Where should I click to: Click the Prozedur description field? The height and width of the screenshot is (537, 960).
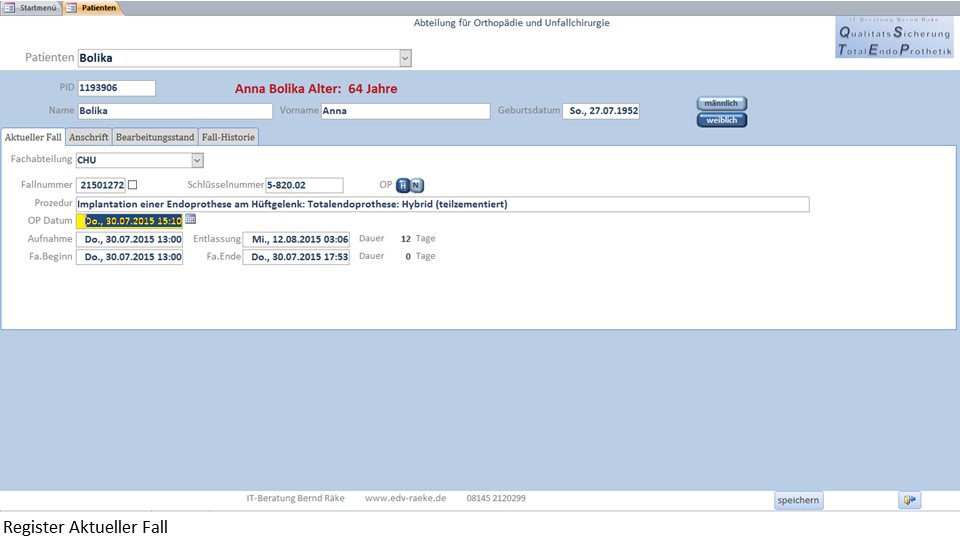443,204
